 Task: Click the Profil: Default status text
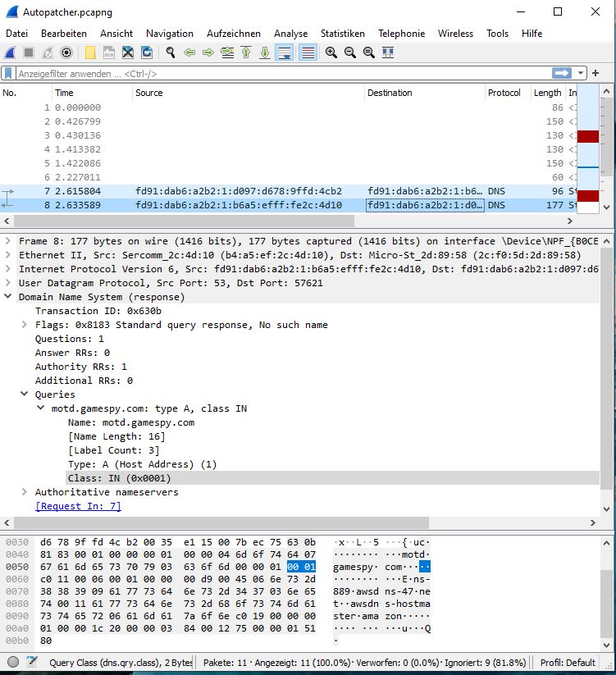568,662
